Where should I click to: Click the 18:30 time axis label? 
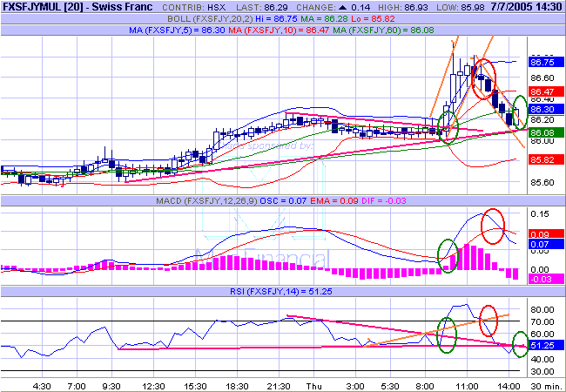[x=237, y=386]
